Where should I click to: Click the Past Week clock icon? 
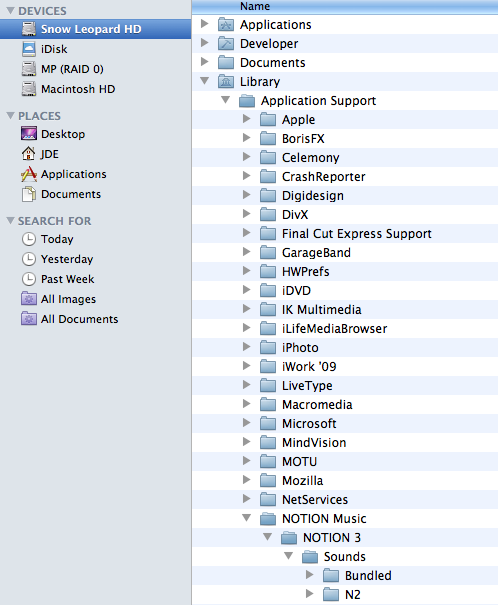(29, 279)
